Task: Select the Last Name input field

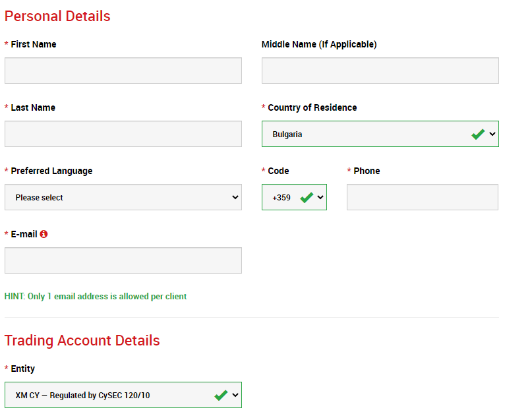Action: pos(123,134)
